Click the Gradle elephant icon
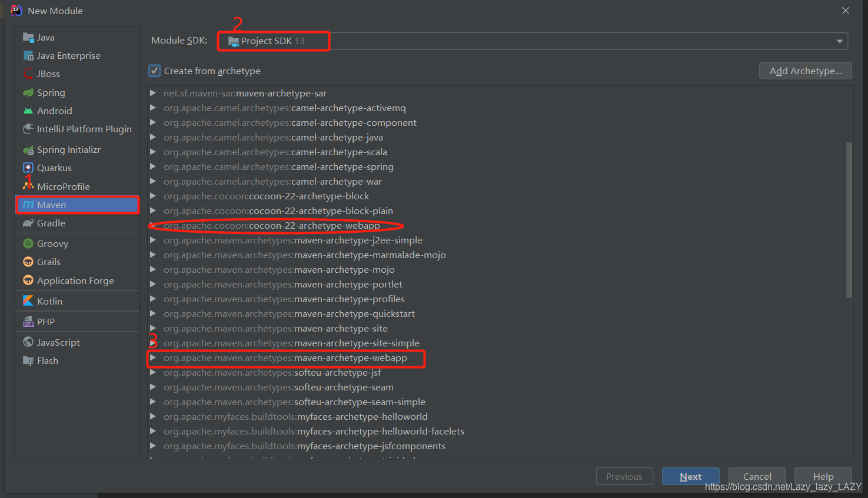 coord(28,223)
